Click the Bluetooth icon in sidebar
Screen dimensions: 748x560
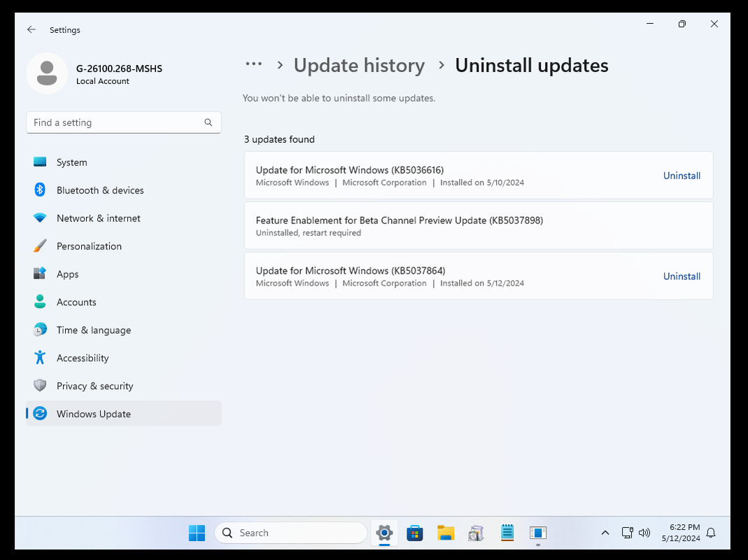(40, 190)
